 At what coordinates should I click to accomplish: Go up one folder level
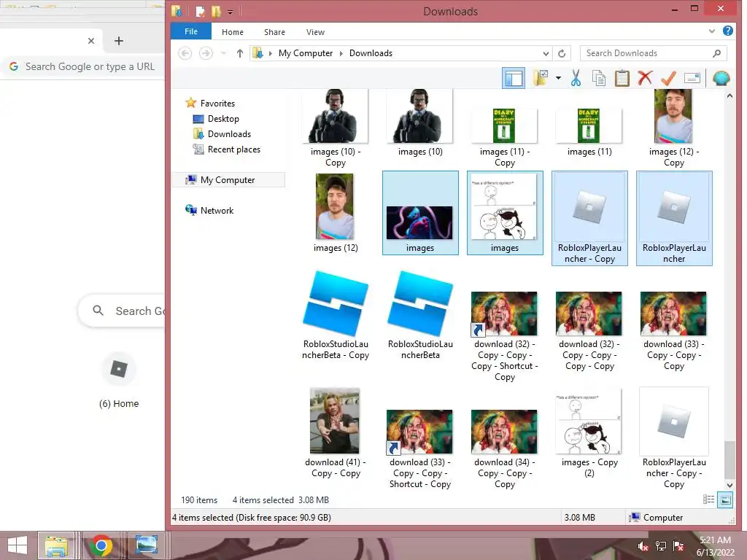click(239, 53)
